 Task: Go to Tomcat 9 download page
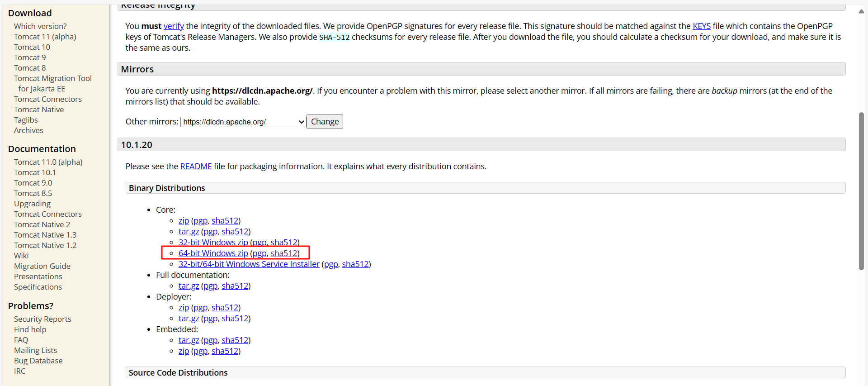click(30, 57)
